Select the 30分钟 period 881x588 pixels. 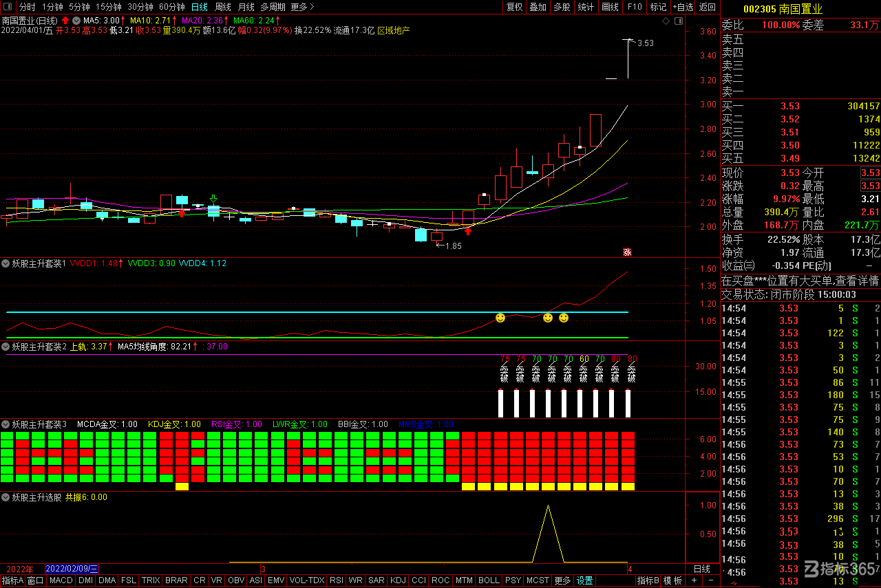[x=140, y=7]
